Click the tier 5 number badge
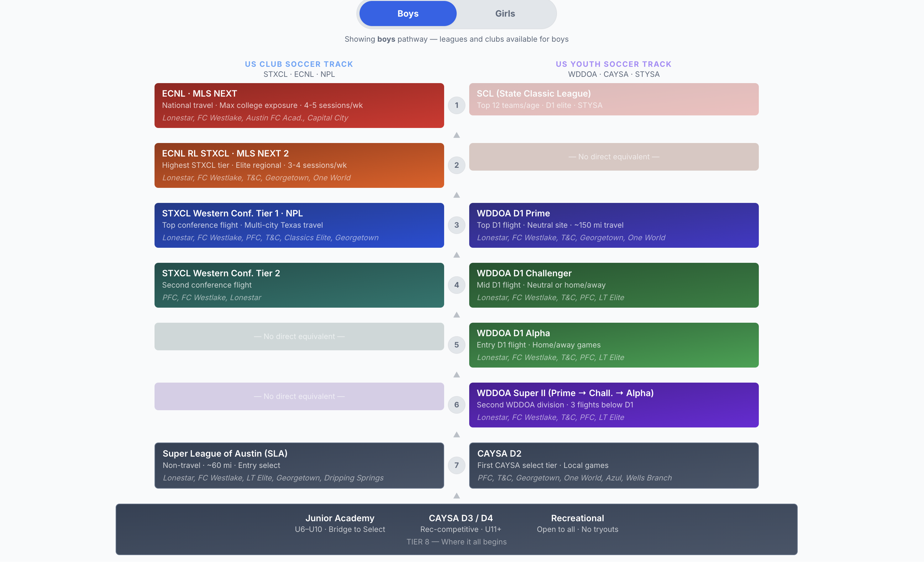 point(456,345)
